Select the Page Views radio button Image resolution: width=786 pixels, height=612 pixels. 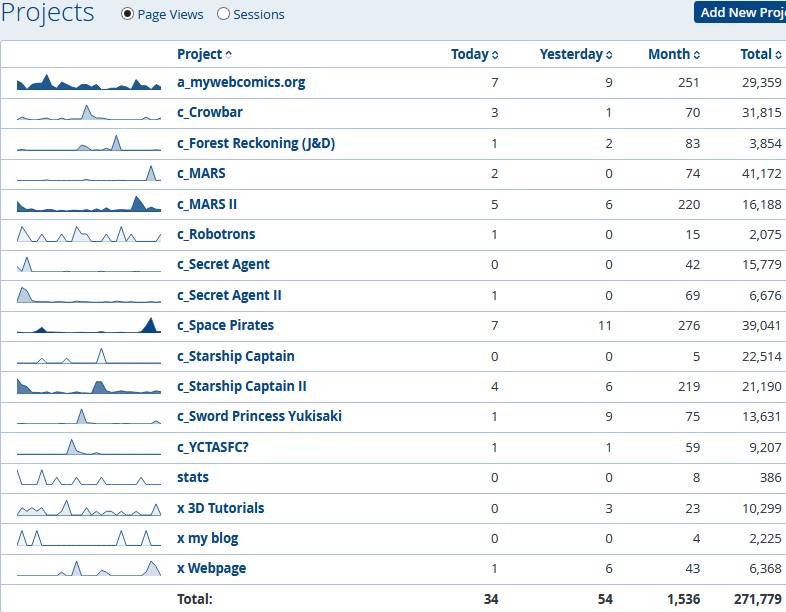[x=127, y=15]
